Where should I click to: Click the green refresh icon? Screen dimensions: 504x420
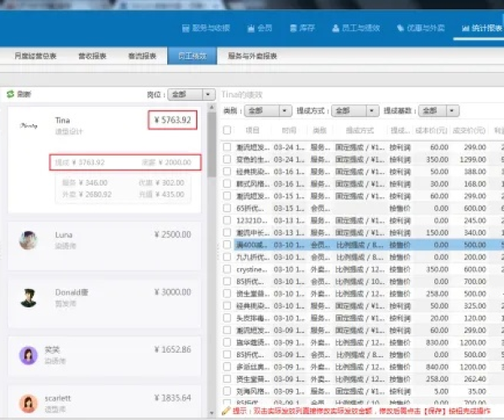pyautogui.click(x=10, y=94)
